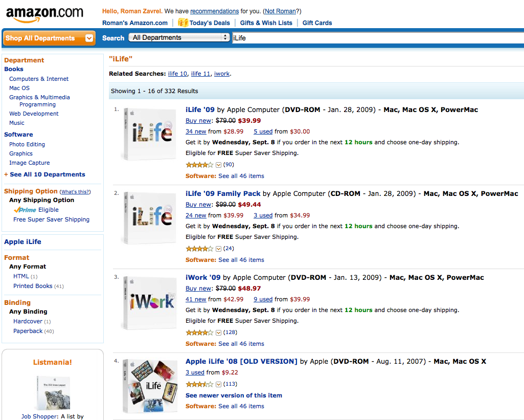Click the star rating for iWork '09

(199, 333)
